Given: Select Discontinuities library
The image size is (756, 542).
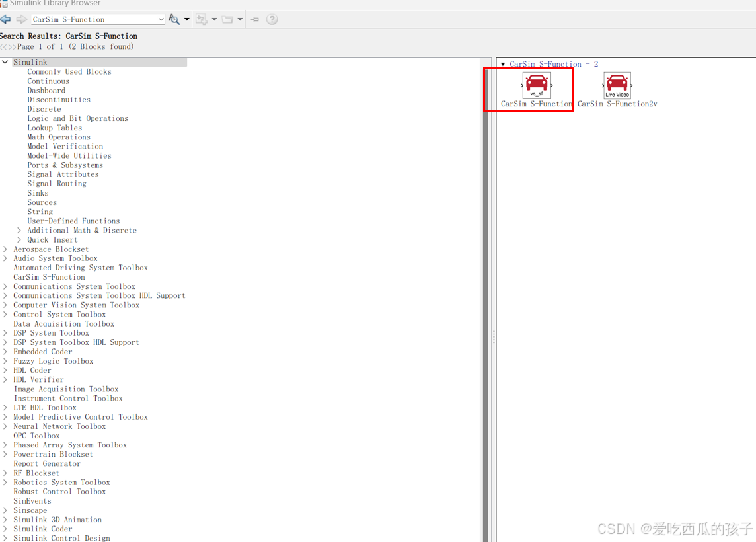Looking at the screenshot, I should [59, 100].
